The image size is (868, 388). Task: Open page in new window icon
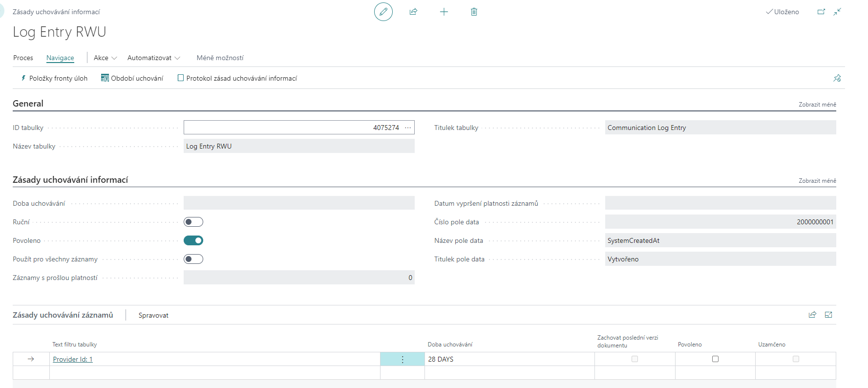(x=821, y=12)
